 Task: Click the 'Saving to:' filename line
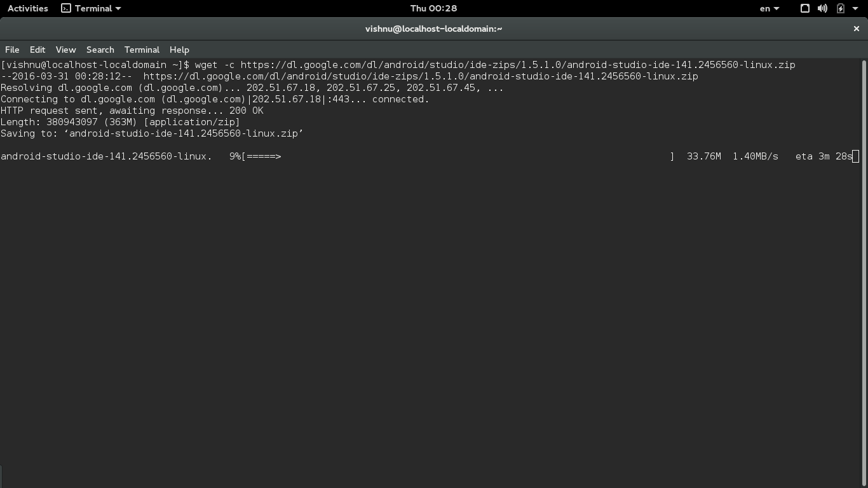[152, 133]
